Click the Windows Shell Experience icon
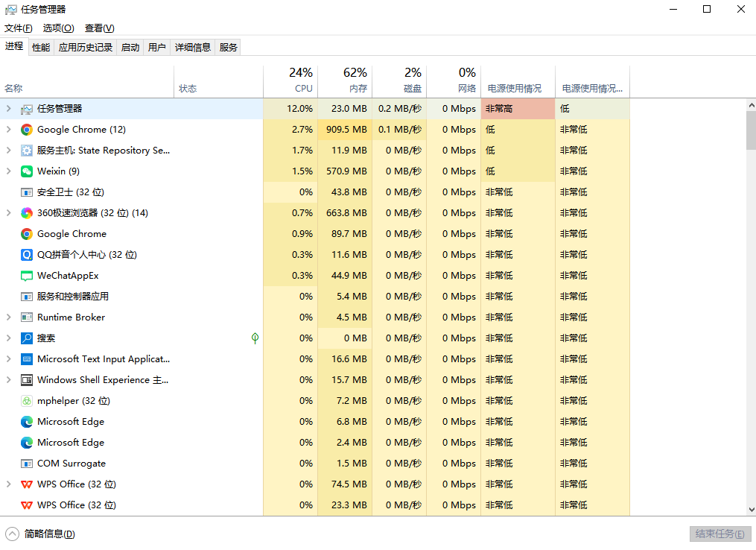 [x=27, y=379]
